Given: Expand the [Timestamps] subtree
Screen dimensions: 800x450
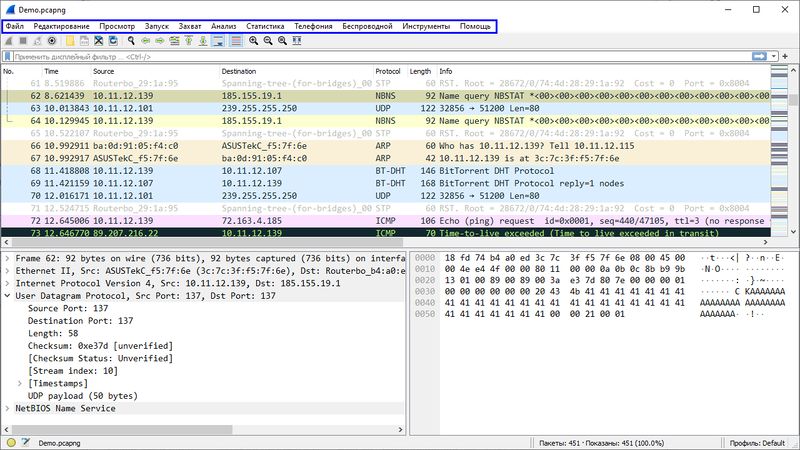Looking at the screenshot, I should (x=20, y=383).
